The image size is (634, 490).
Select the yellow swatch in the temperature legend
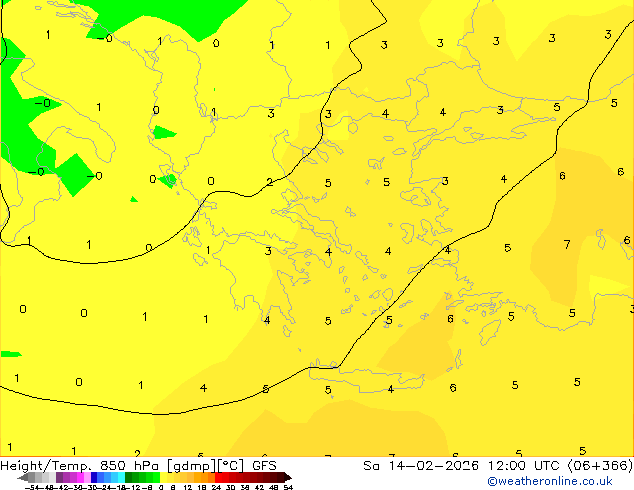coord(163,477)
